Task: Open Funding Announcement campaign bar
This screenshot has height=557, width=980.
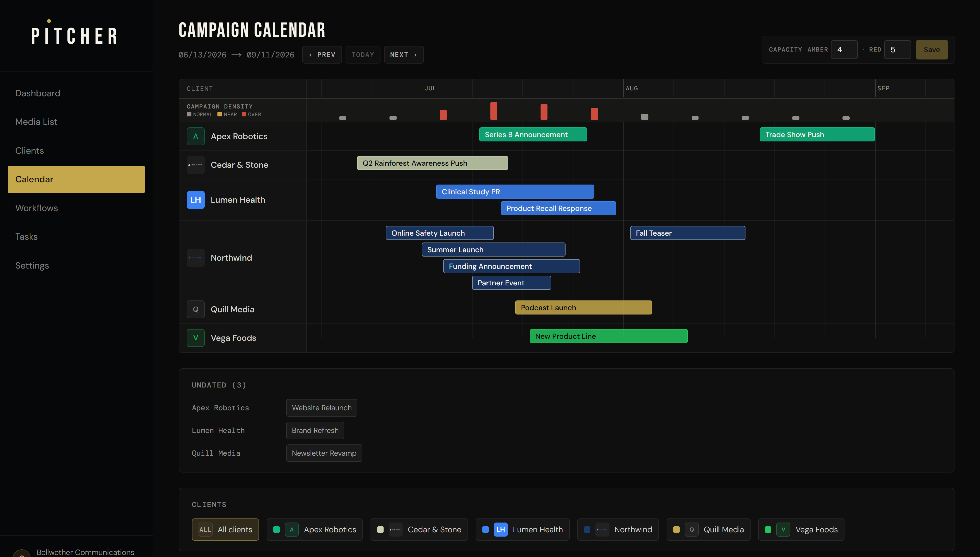Action: pyautogui.click(x=512, y=266)
